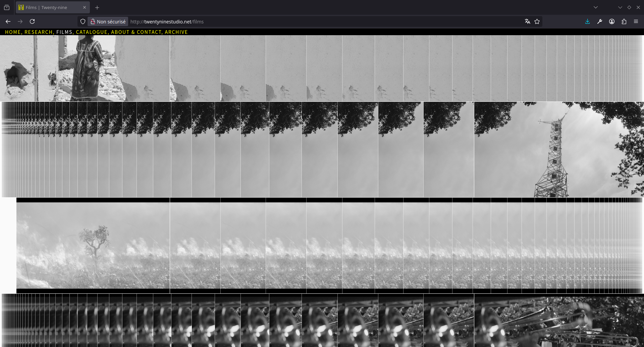Open the hamburger application menu
This screenshot has width=644, height=347.
pyautogui.click(x=636, y=21)
